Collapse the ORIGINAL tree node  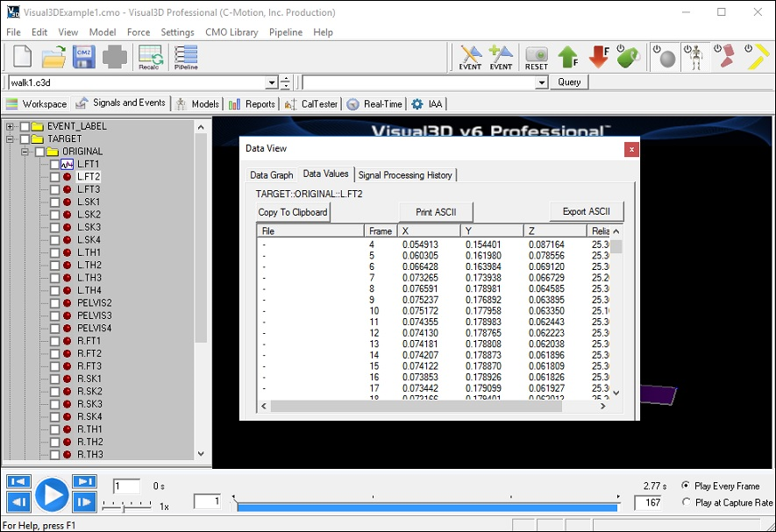25,152
